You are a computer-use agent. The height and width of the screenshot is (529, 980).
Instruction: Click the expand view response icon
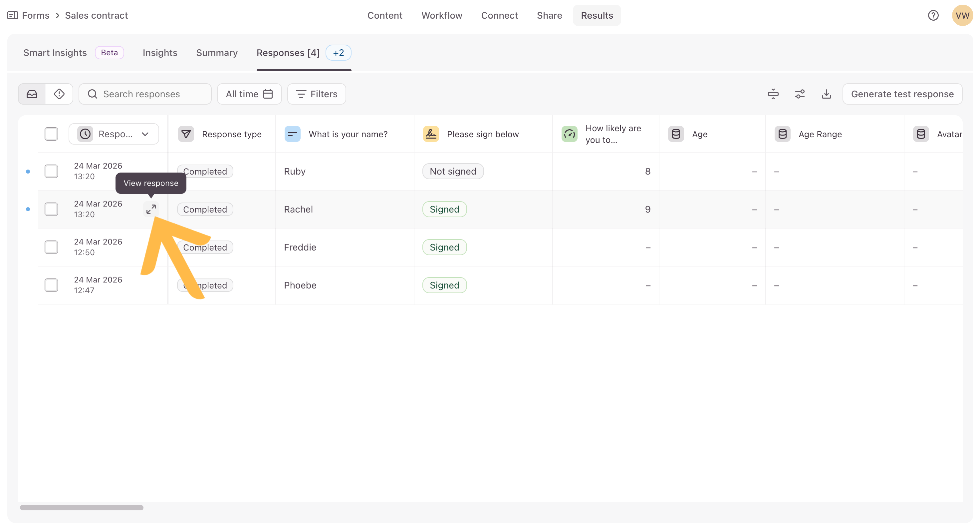(151, 209)
